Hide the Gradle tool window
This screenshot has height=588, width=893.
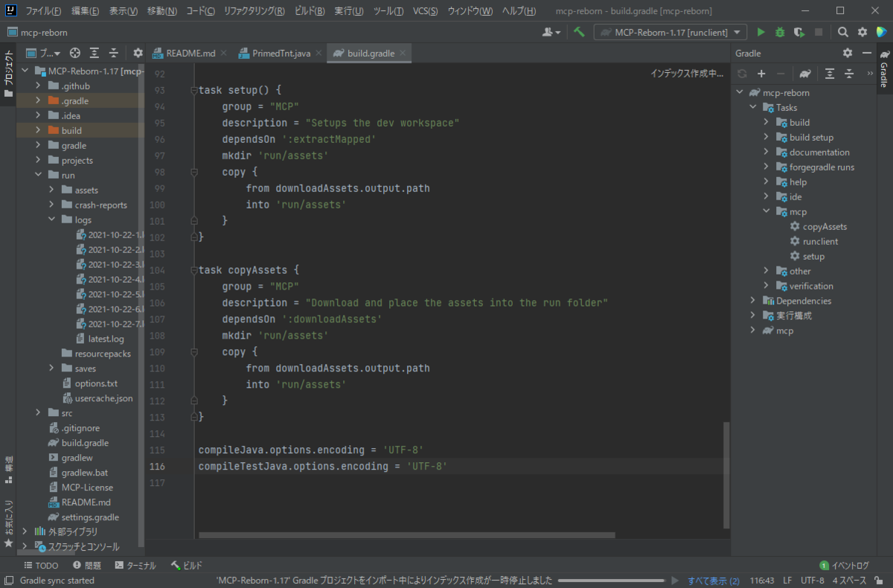pyautogui.click(x=867, y=53)
